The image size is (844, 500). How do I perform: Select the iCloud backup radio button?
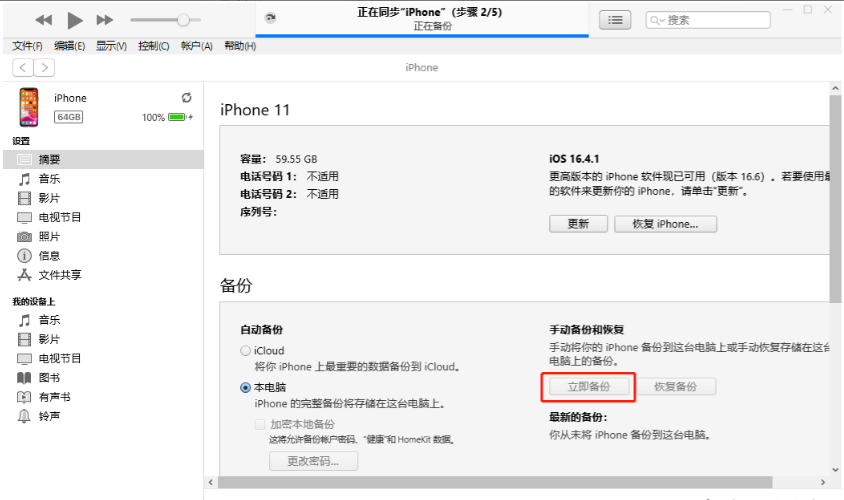point(245,351)
